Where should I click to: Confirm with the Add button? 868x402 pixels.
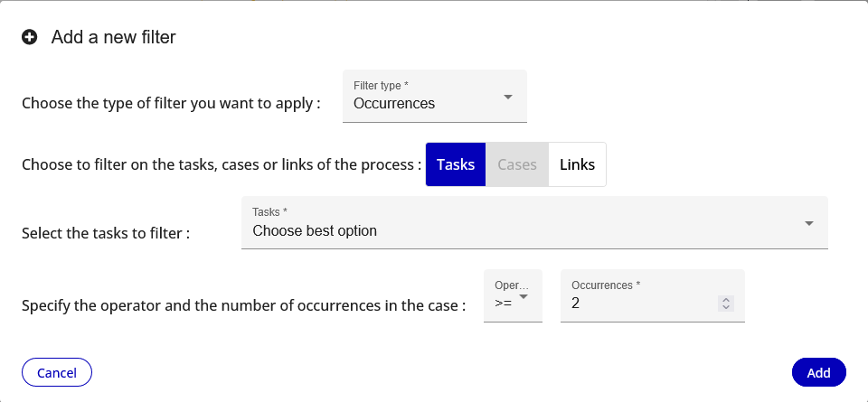click(819, 372)
